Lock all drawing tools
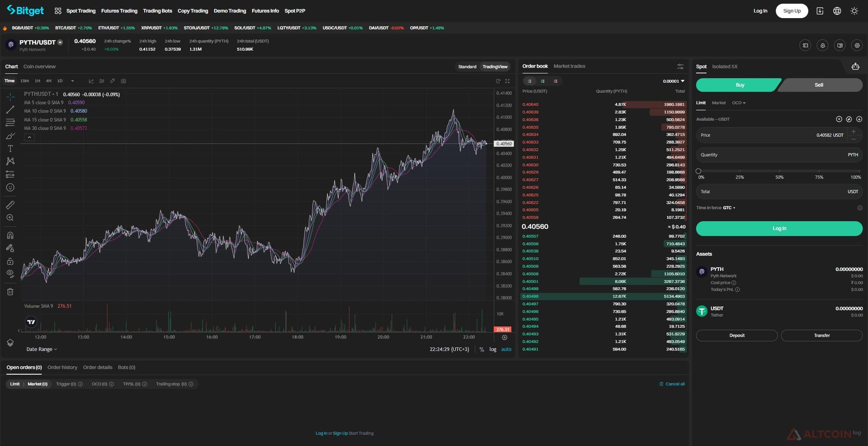Screen dimensions: 868x446 [10, 262]
